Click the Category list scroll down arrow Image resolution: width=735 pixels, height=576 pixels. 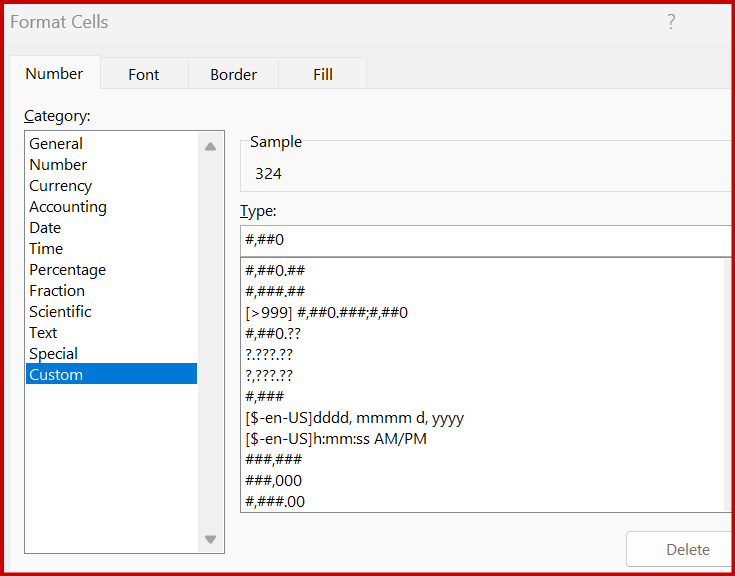click(210, 539)
